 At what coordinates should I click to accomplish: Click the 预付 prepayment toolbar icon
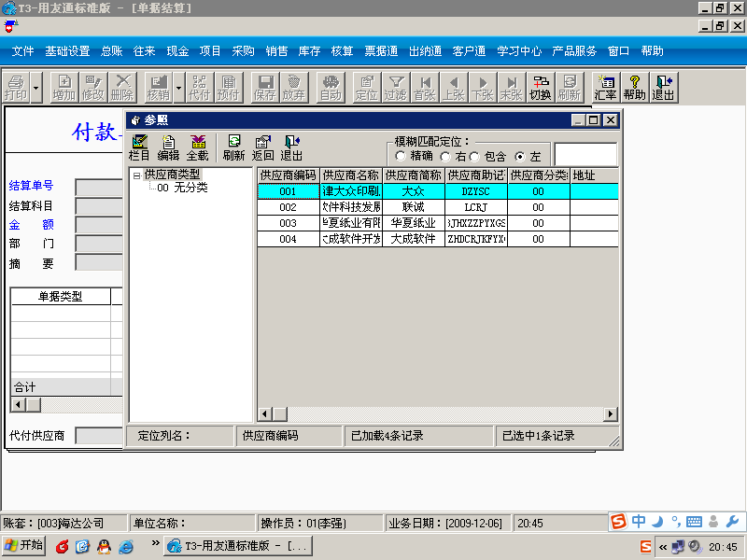tap(229, 88)
